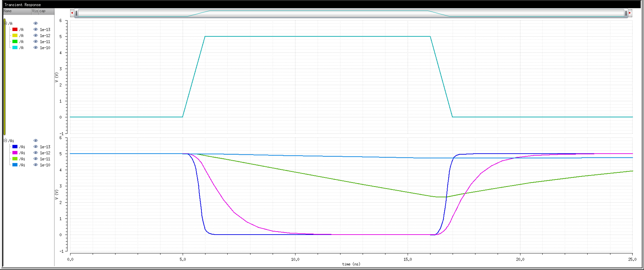Viewport: 644px width, 270px height.
Task: Select the /Ai 1e-10 trace name
Action: point(22,165)
